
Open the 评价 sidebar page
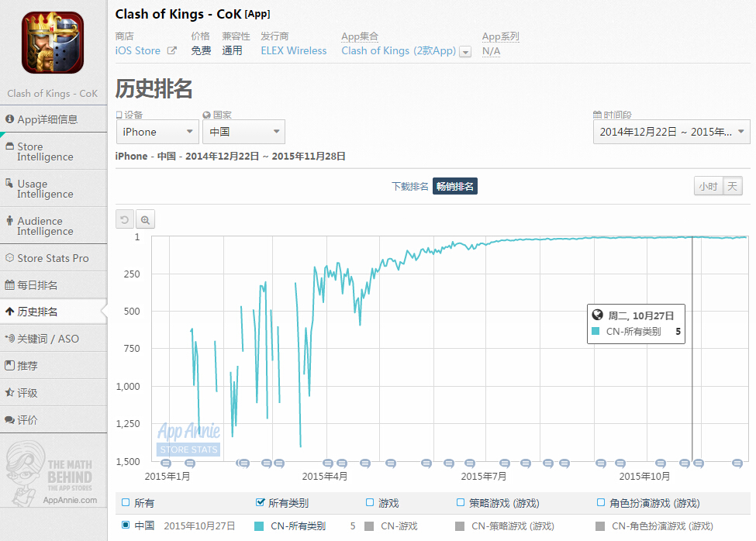point(54,419)
